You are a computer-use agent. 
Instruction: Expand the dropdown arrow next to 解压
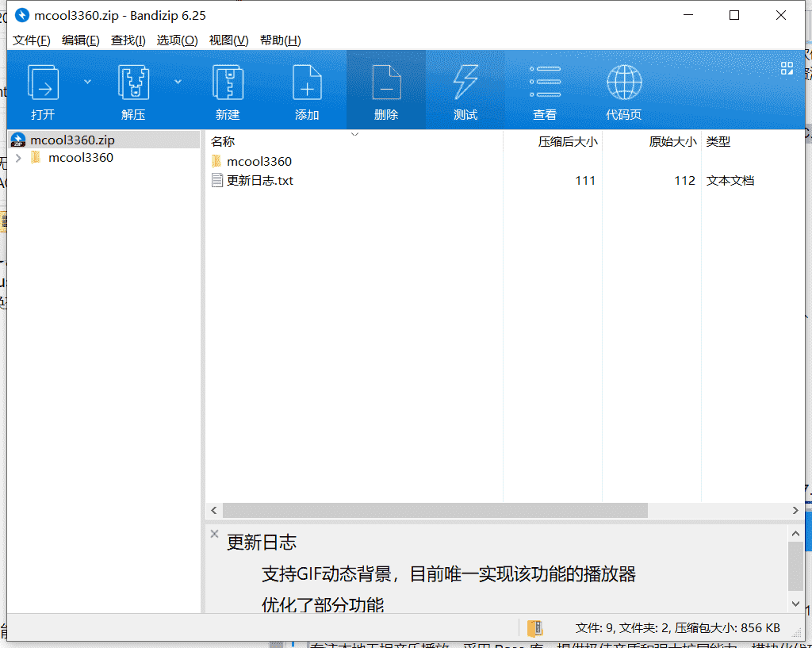pos(178,82)
